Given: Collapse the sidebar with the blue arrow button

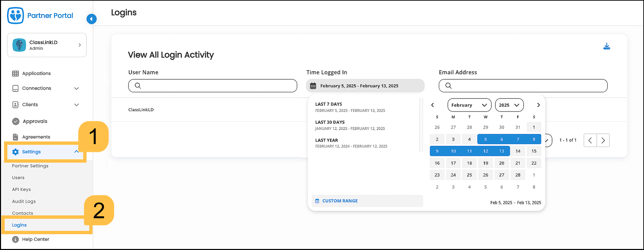Looking at the screenshot, I should pos(91,19).
